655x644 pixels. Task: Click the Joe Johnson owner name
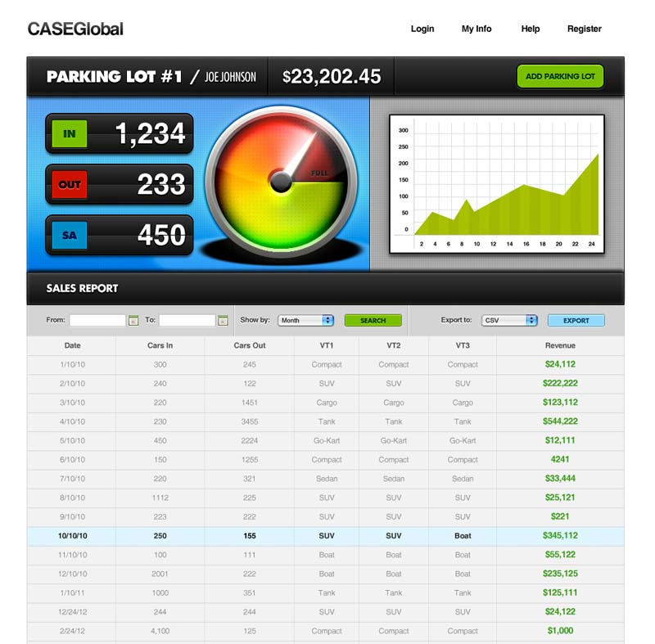tap(230, 77)
